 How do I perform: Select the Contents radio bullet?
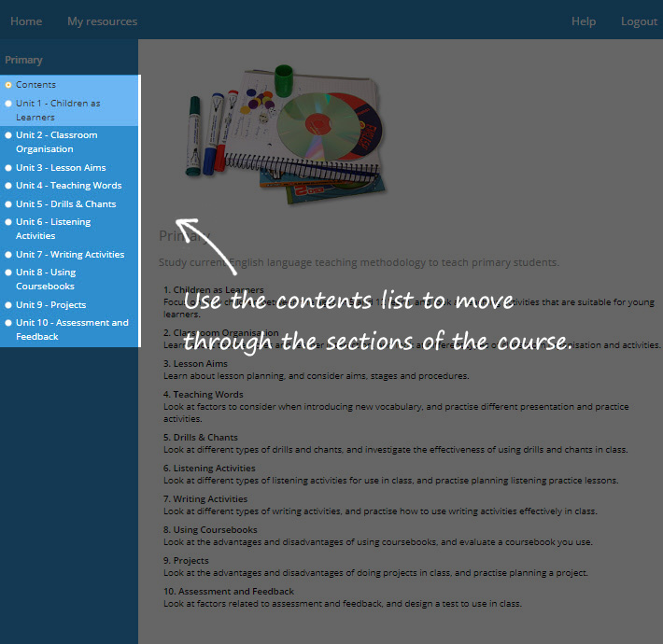pos(8,85)
